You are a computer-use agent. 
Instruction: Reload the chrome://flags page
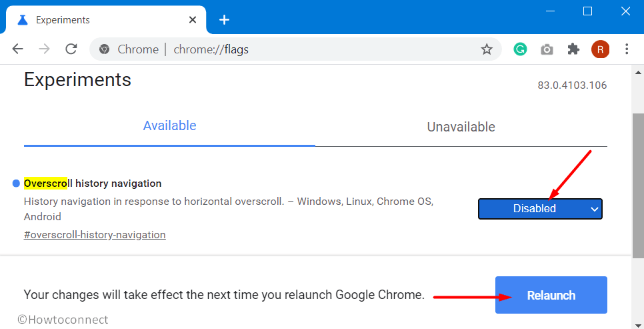[71, 49]
